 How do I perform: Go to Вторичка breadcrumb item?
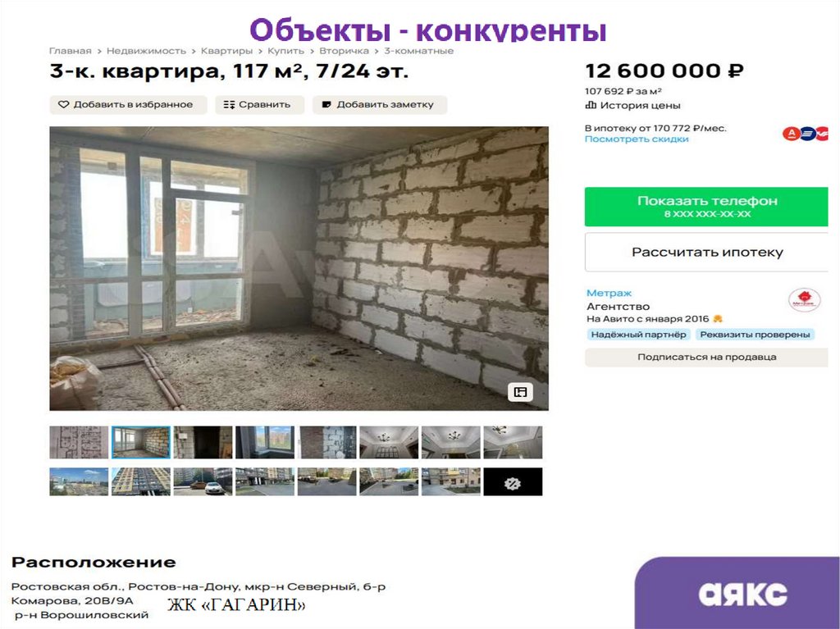pyautogui.click(x=344, y=51)
